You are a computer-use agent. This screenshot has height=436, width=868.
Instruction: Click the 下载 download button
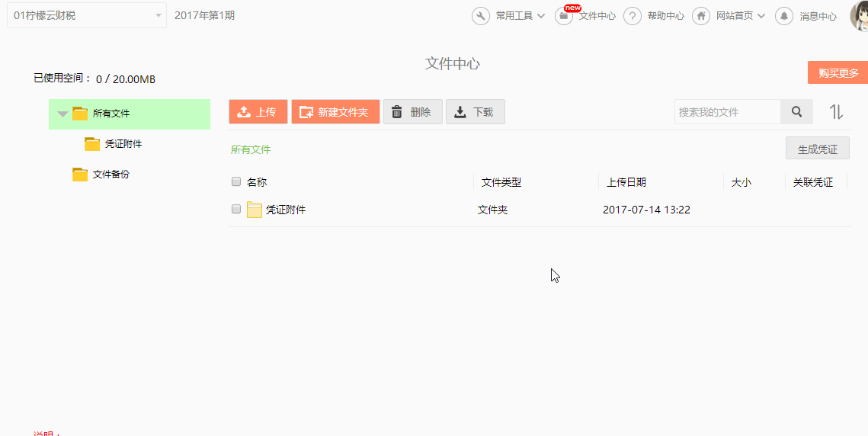click(x=476, y=112)
